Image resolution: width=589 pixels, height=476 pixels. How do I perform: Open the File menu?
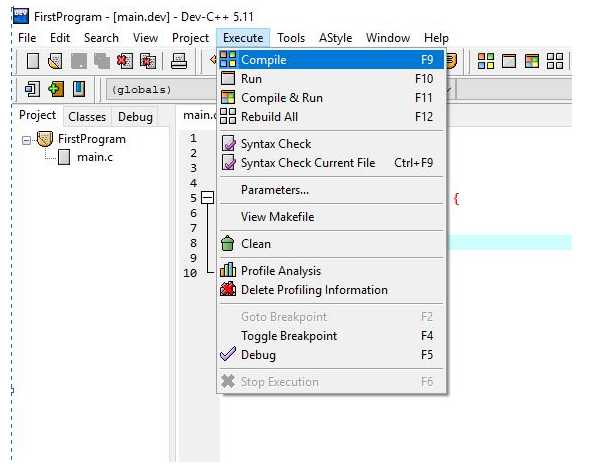click(27, 38)
